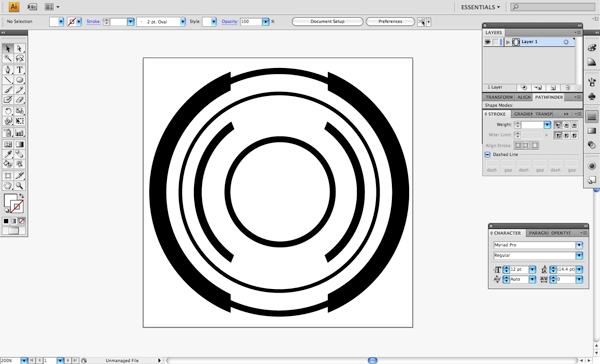Open the Style dropdown

coord(214,22)
